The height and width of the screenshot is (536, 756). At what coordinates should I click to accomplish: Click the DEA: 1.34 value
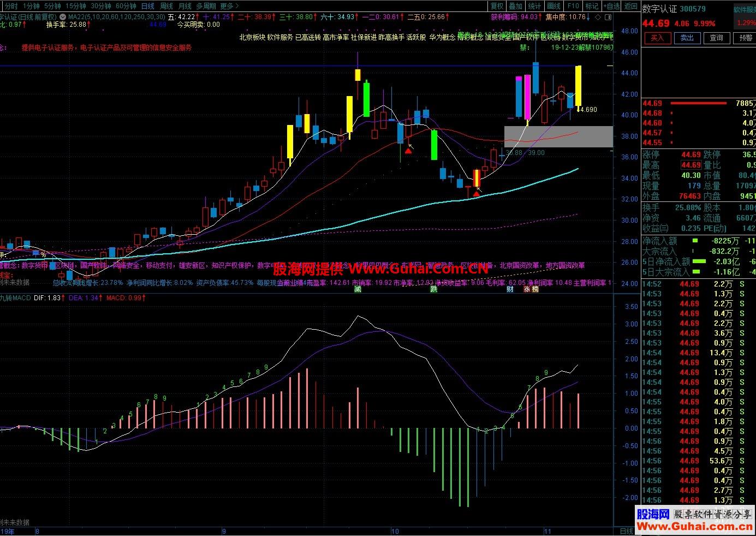84,298
